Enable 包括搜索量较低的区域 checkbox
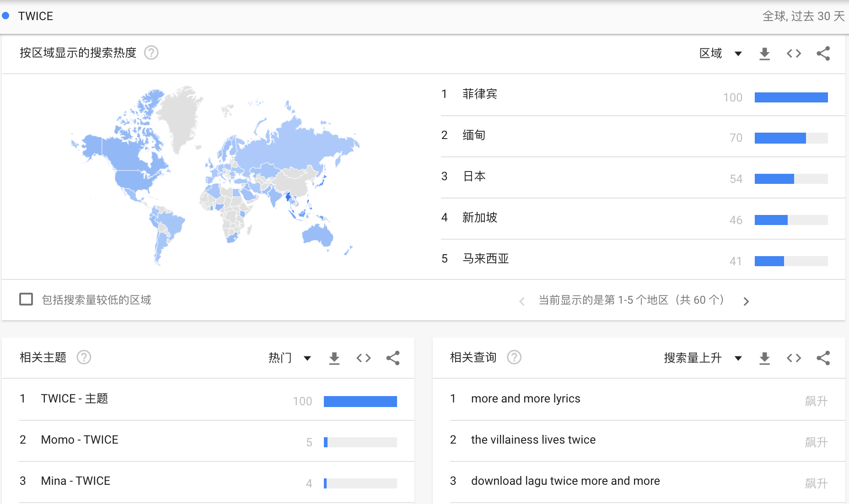Image resolution: width=849 pixels, height=504 pixels. pos(26,300)
